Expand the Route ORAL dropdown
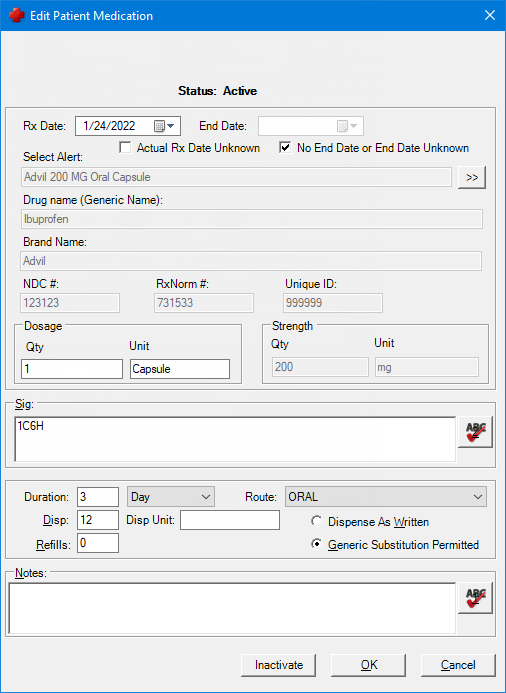 pyautogui.click(x=386, y=497)
